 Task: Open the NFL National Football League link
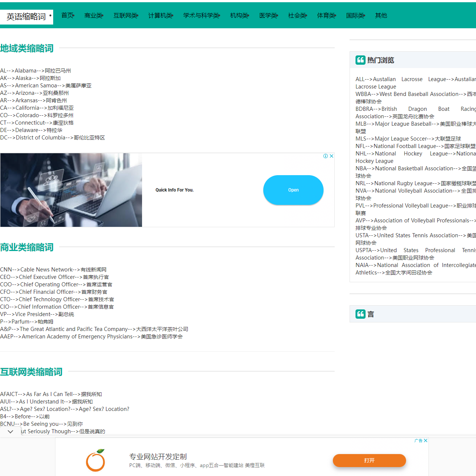[x=416, y=146]
